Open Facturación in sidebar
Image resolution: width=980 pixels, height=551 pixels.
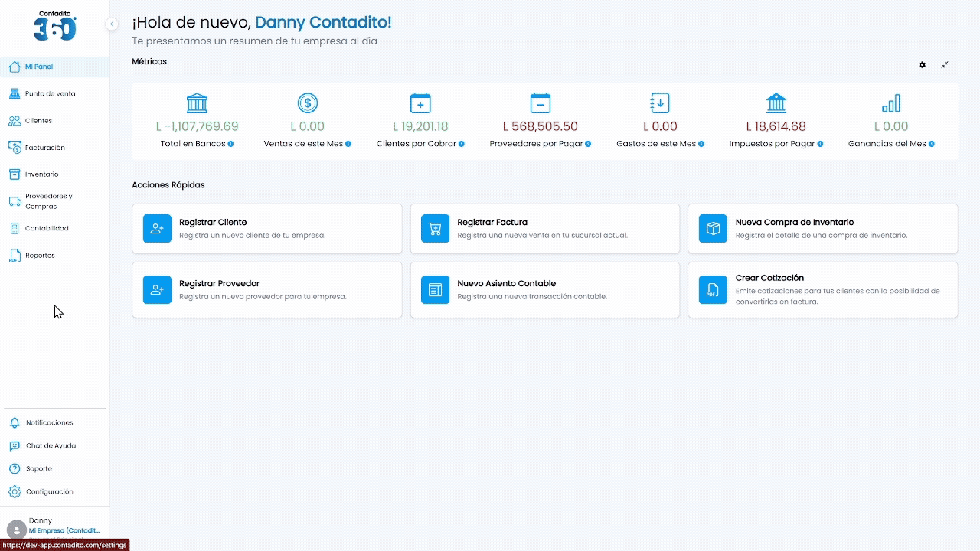click(54, 148)
